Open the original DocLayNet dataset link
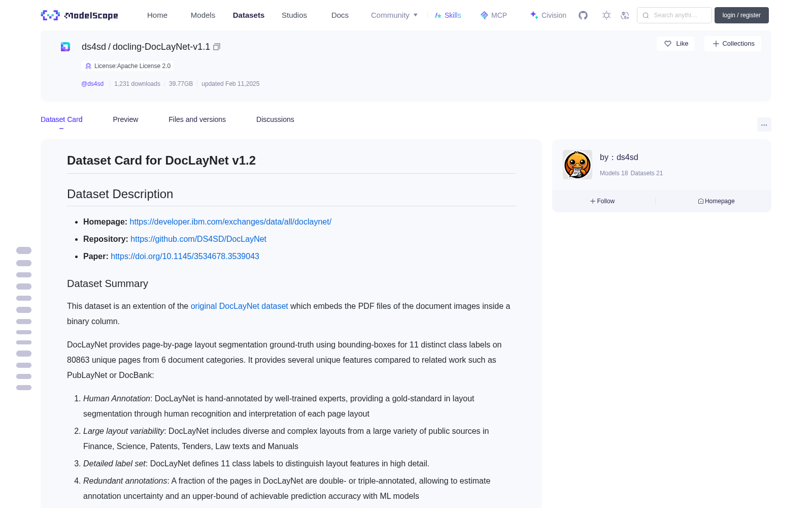This screenshot has width=812, height=508. click(239, 306)
